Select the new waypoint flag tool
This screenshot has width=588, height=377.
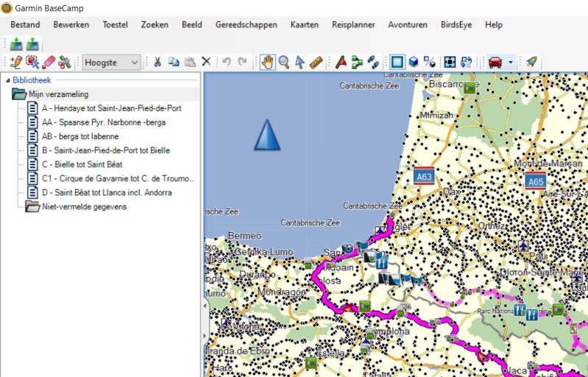[x=341, y=63]
